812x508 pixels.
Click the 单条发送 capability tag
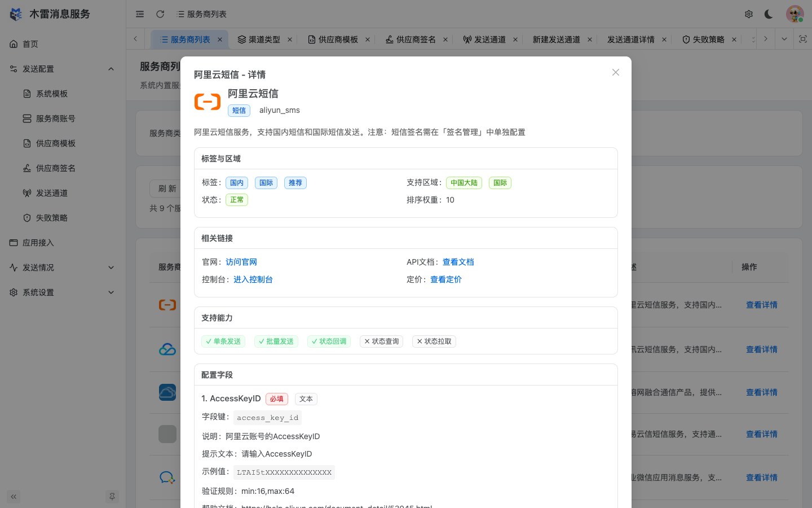click(x=223, y=341)
